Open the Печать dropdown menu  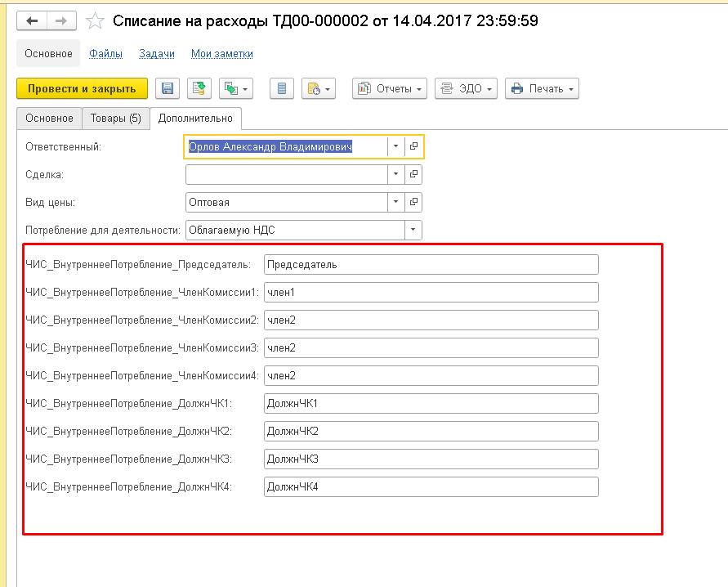click(x=542, y=88)
